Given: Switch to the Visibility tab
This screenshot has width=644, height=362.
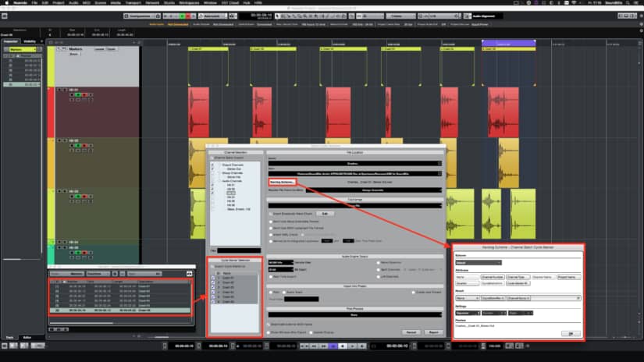Looking at the screenshot, I should pyautogui.click(x=30, y=41).
